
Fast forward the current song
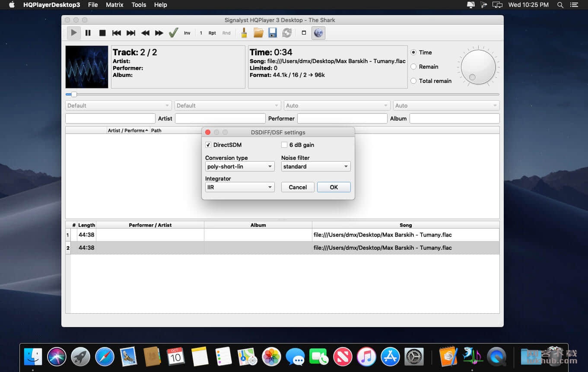159,33
